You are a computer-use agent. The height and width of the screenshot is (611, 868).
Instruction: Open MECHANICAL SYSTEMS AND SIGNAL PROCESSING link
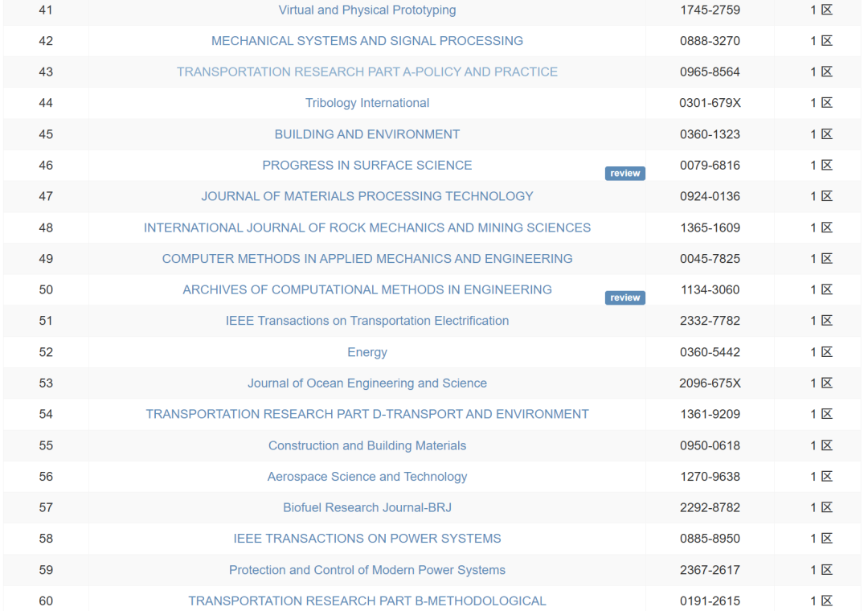pyautogui.click(x=367, y=41)
